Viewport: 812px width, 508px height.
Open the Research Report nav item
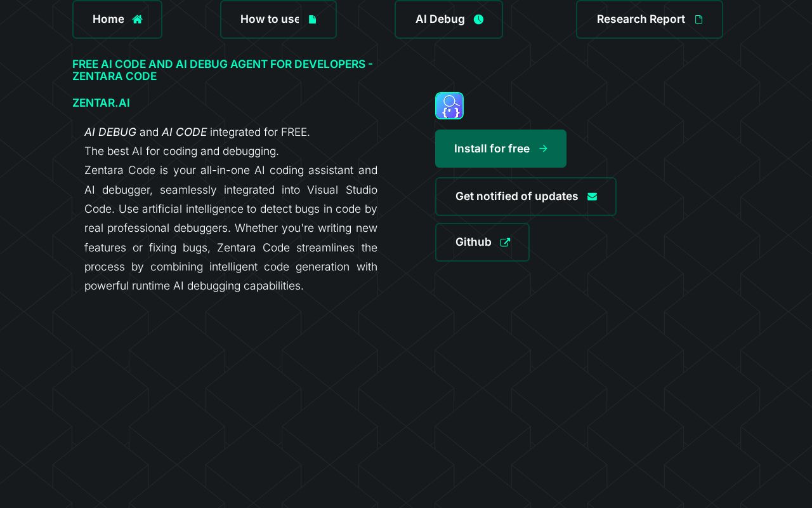pyautogui.click(x=650, y=19)
